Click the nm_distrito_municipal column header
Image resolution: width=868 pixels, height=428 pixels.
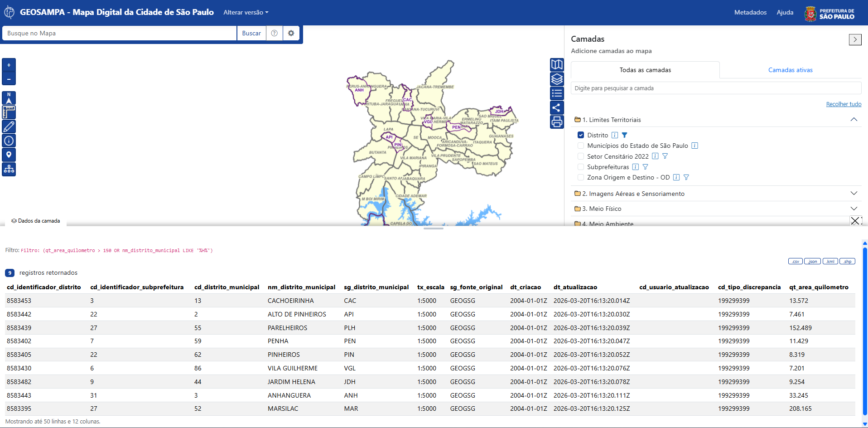(x=301, y=287)
